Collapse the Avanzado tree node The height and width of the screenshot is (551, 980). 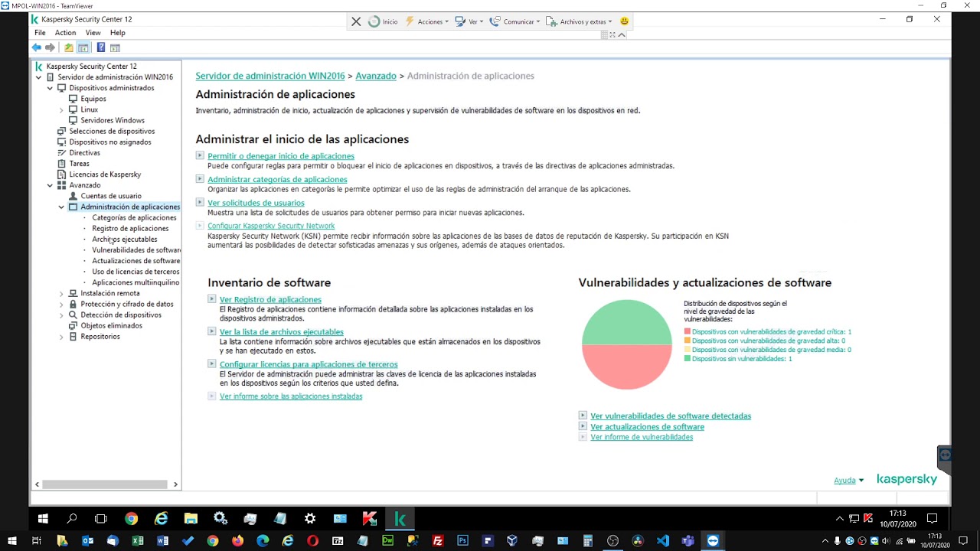tap(50, 185)
